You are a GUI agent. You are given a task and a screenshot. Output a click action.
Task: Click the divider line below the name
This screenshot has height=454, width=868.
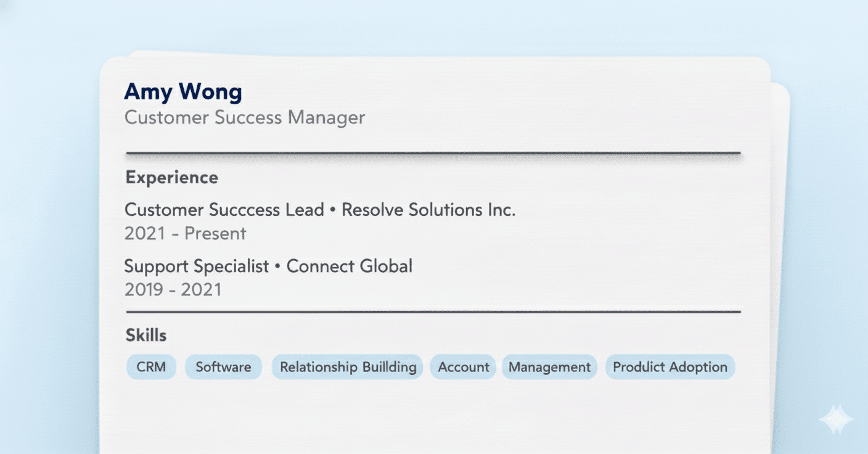(433, 152)
